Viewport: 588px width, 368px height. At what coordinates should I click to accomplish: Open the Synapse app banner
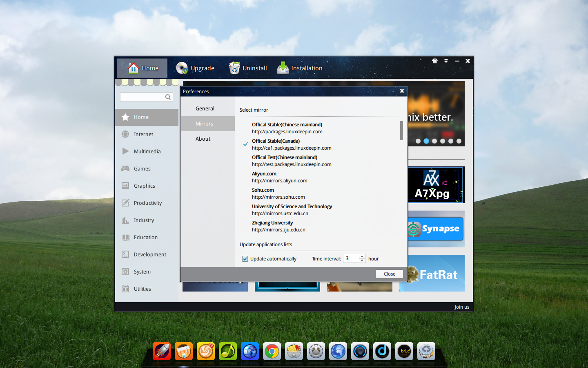(x=436, y=229)
